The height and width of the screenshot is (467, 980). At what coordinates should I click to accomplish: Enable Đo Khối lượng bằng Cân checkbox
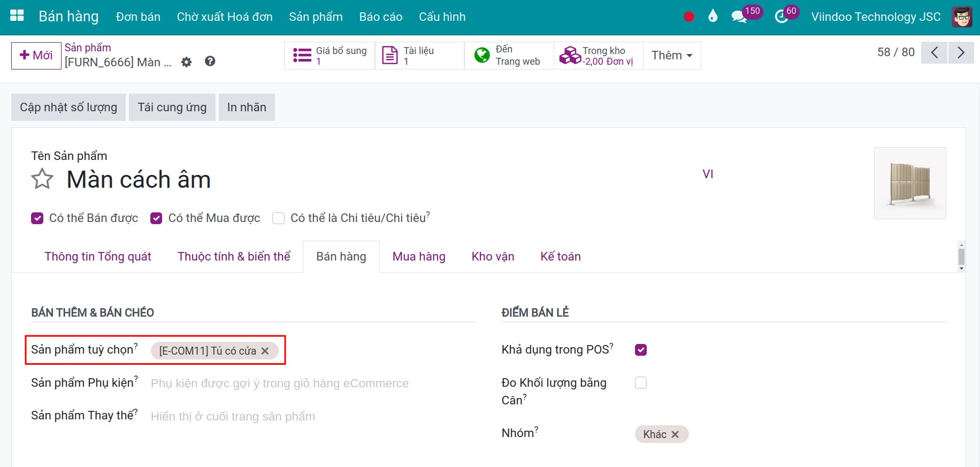(x=641, y=383)
